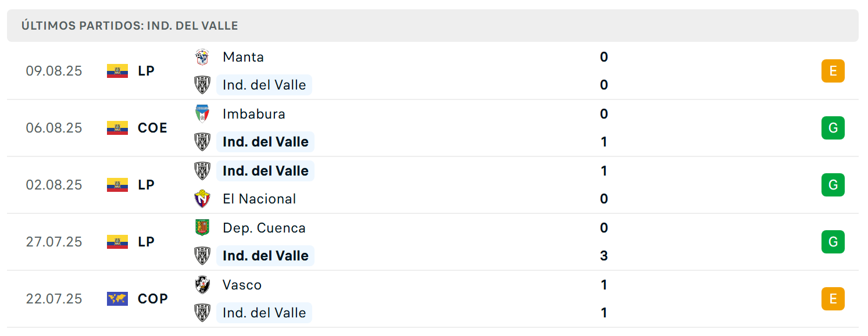Click the Vasco club crest icon
The width and height of the screenshot is (868, 336).
tap(202, 285)
